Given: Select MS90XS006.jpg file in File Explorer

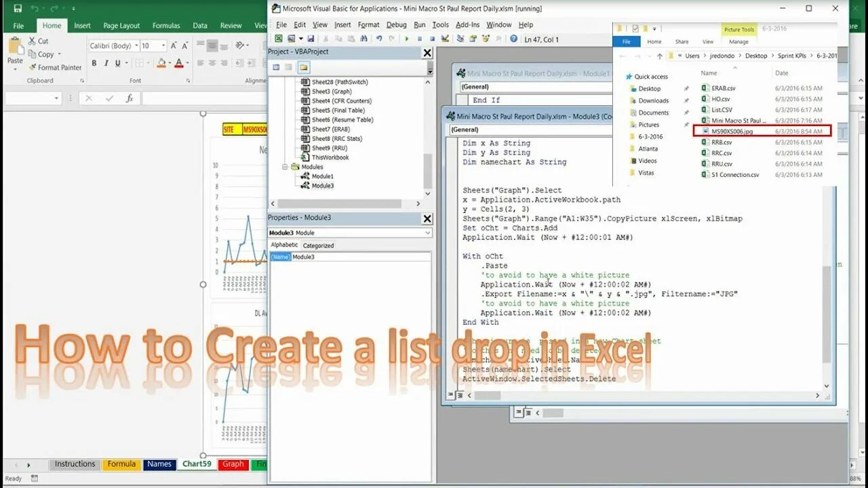Looking at the screenshot, I should coord(732,131).
